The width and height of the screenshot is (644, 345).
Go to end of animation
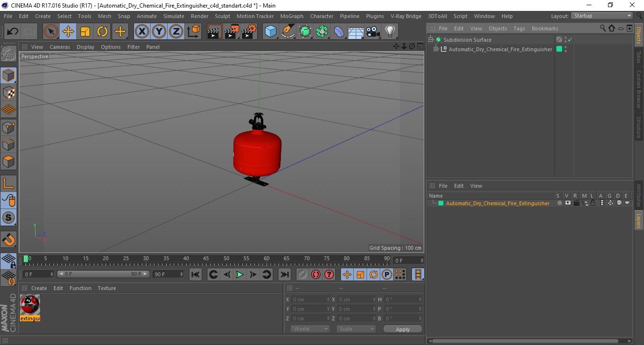(x=285, y=274)
